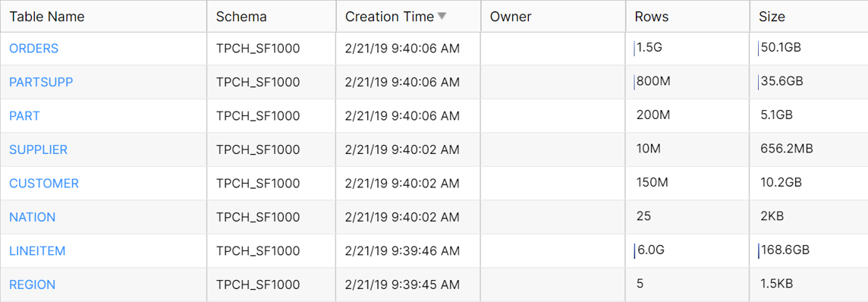Select the 656.2MB size cell for SUPPLIER
Image resolution: width=868 pixels, height=302 pixels.
pos(809,149)
